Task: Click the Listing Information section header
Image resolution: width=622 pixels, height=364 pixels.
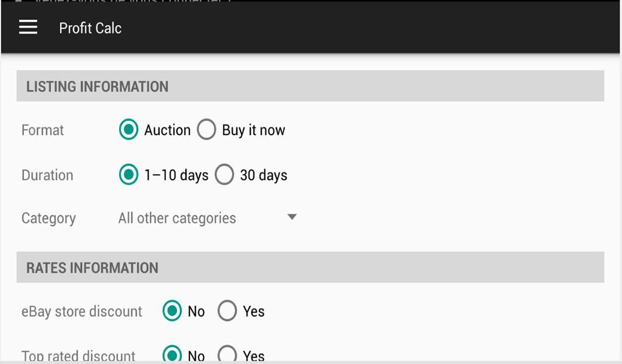Action: (x=97, y=87)
